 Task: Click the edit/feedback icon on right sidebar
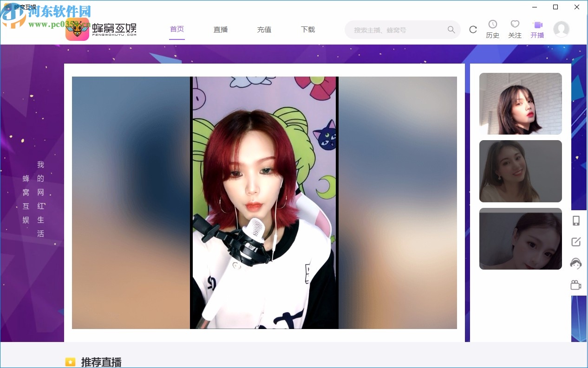pyautogui.click(x=576, y=242)
